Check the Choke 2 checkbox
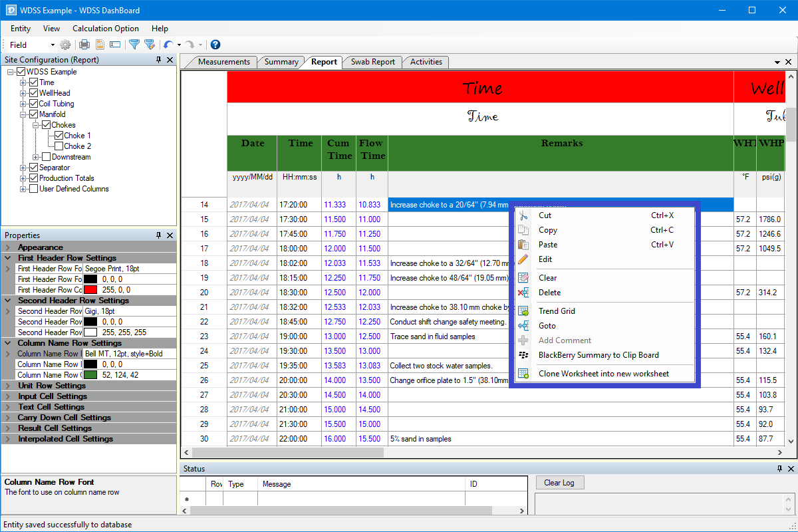The height and width of the screenshot is (532, 798). pos(59,146)
